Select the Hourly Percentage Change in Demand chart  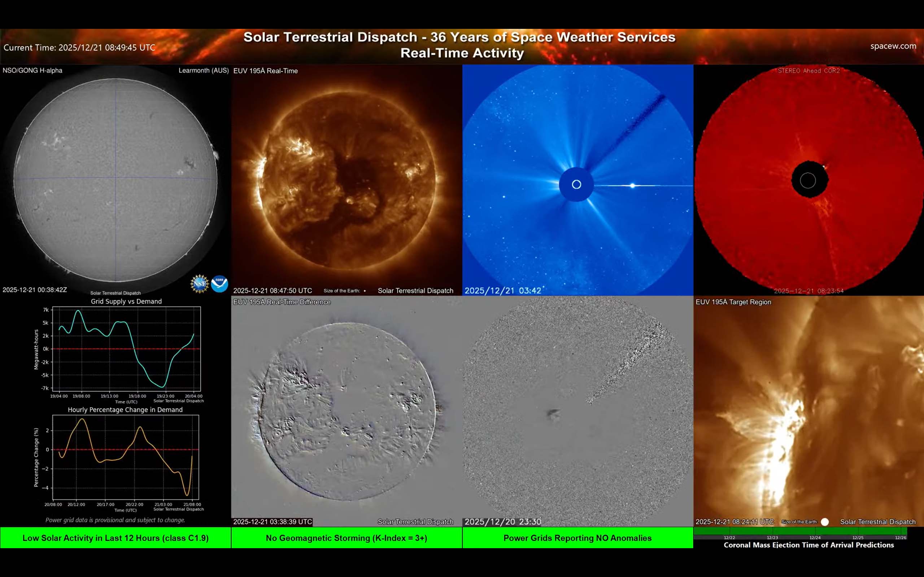(x=125, y=457)
